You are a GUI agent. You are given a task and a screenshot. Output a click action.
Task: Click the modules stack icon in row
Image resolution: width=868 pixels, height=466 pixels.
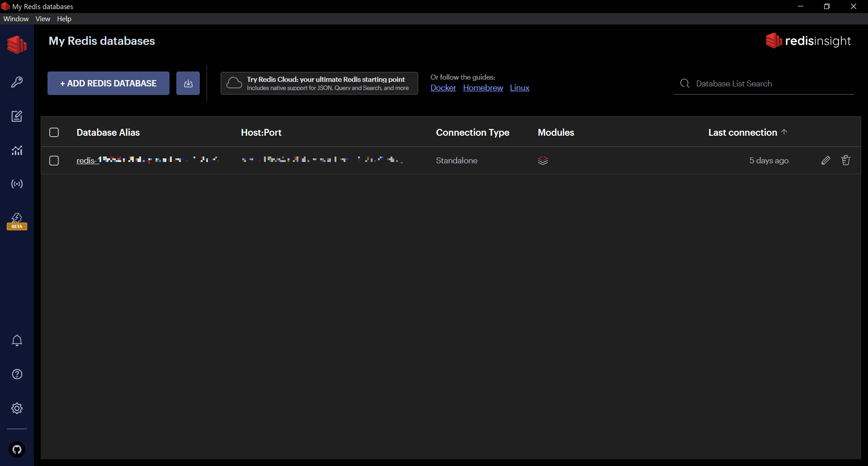543,161
